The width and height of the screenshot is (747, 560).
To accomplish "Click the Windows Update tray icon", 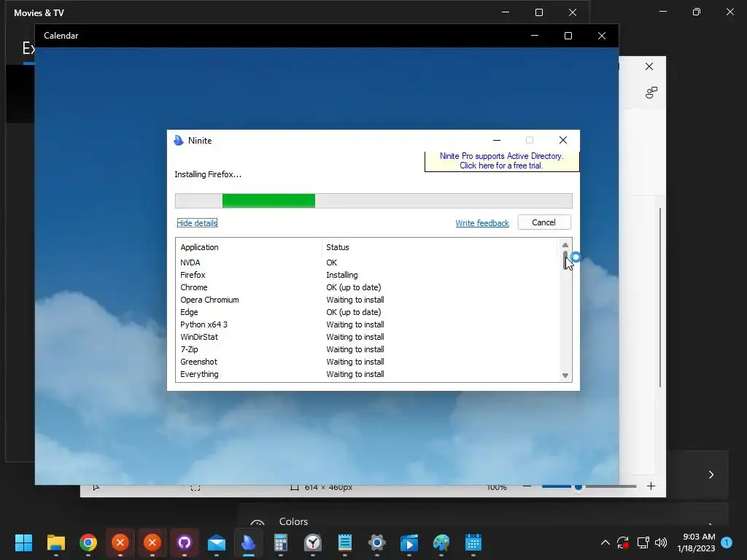I will click(623, 542).
